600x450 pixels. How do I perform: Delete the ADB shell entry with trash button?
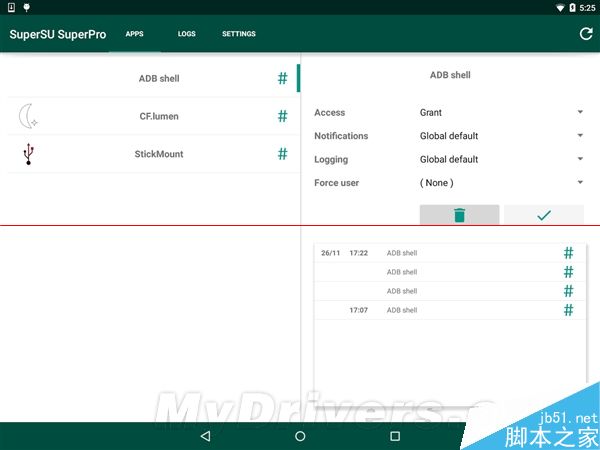(459, 215)
